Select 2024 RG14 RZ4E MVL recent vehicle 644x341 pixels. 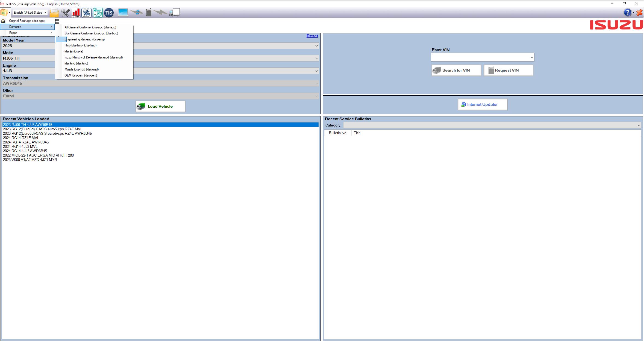coord(21,138)
